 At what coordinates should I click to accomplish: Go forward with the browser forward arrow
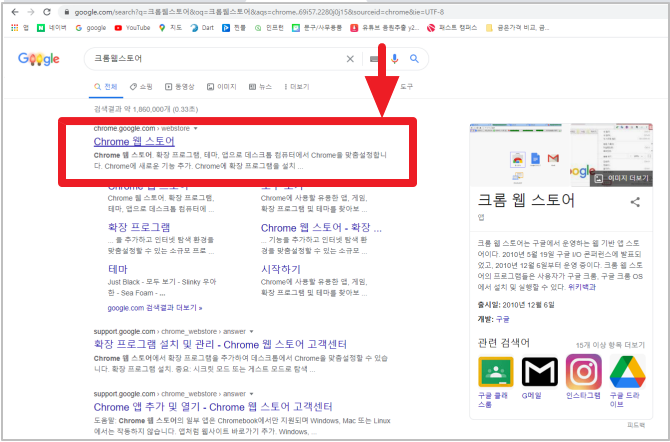[x=31, y=12]
